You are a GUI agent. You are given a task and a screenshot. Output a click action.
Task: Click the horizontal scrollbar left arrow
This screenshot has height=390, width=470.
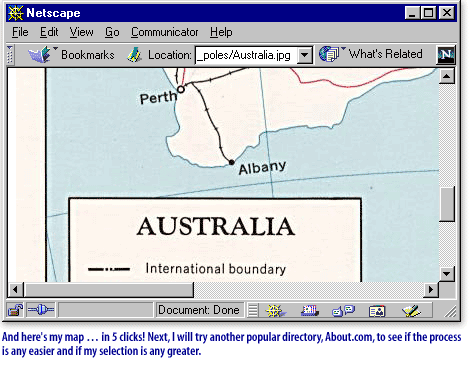(15, 290)
